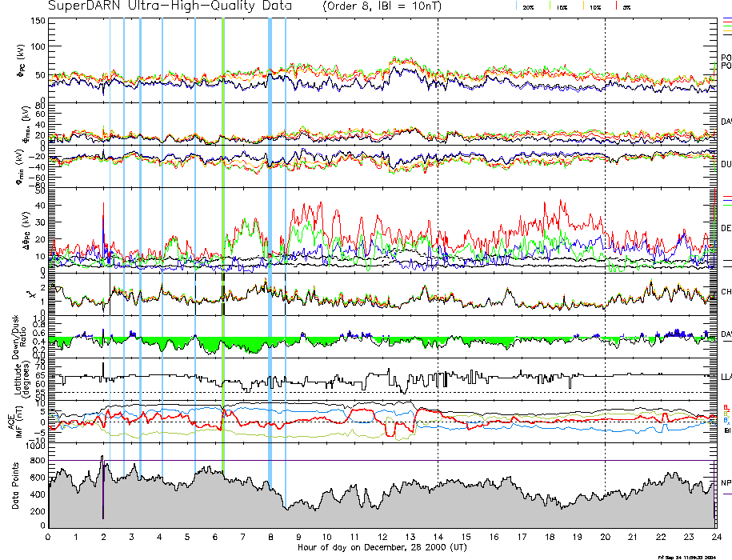Pick the red 5% legend marker

tap(616, 6)
